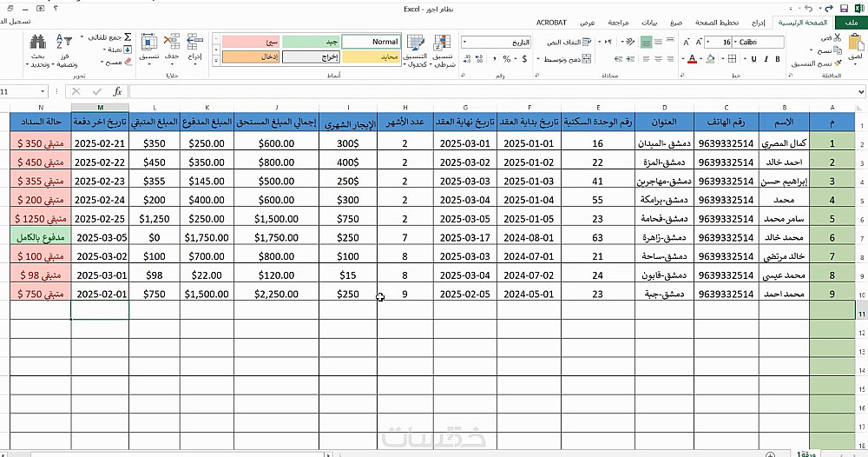Click the Save icon in title bar
The width and height of the screenshot is (868, 457).
tap(845, 9)
